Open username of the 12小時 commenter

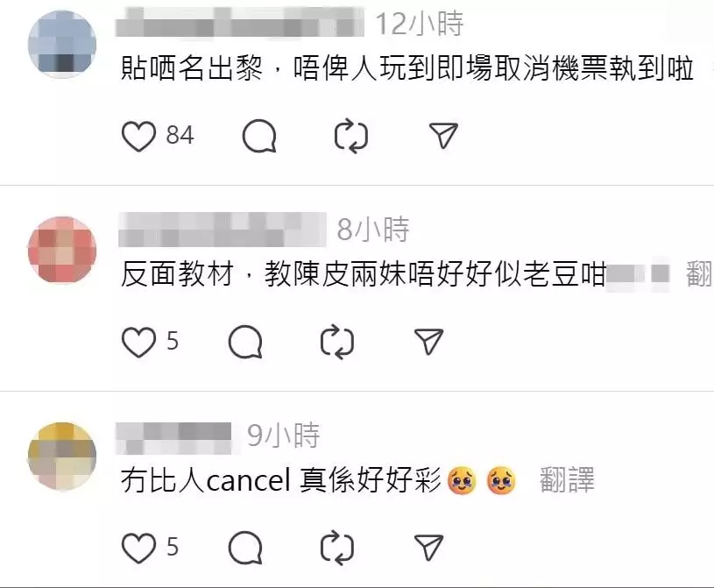[240, 22]
